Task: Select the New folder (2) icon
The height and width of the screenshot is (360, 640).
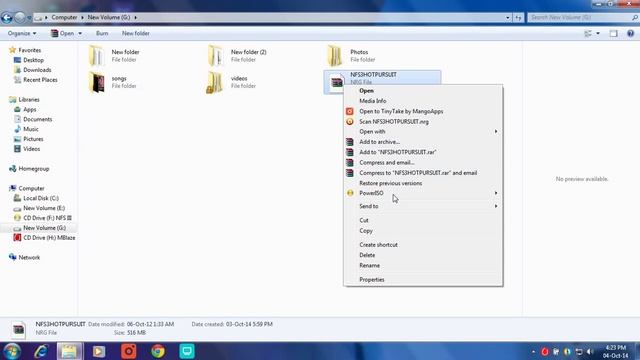Action: 216,56
